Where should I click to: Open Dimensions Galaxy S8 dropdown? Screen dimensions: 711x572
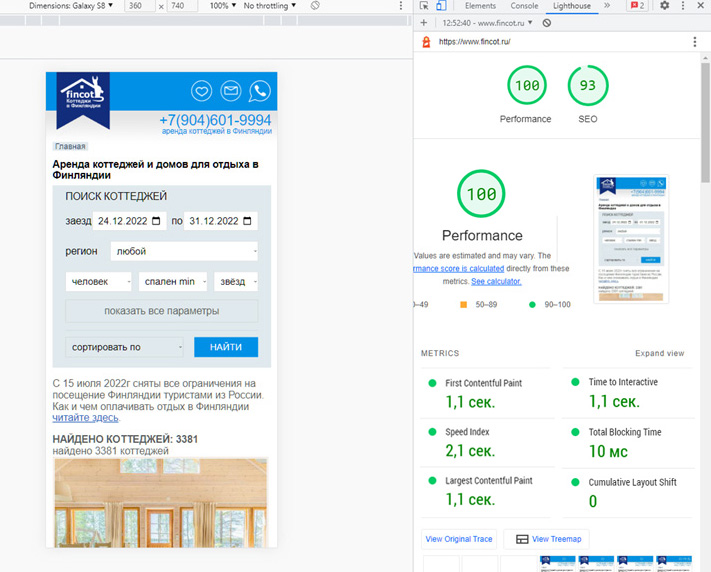coord(71,6)
